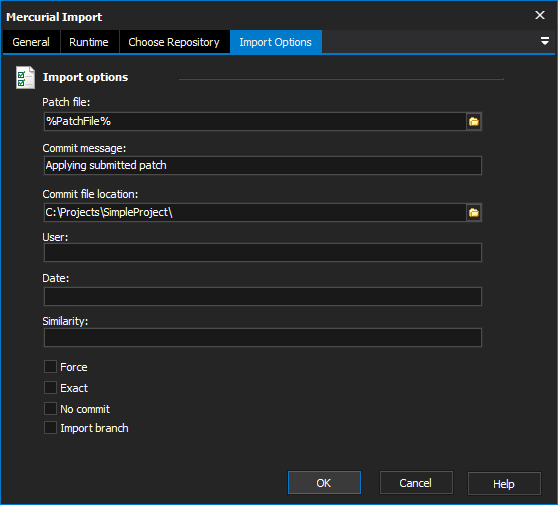Check the No commit option
Image resolution: width=558 pixels, height=505 pixels.
click(x=50, y=409)
